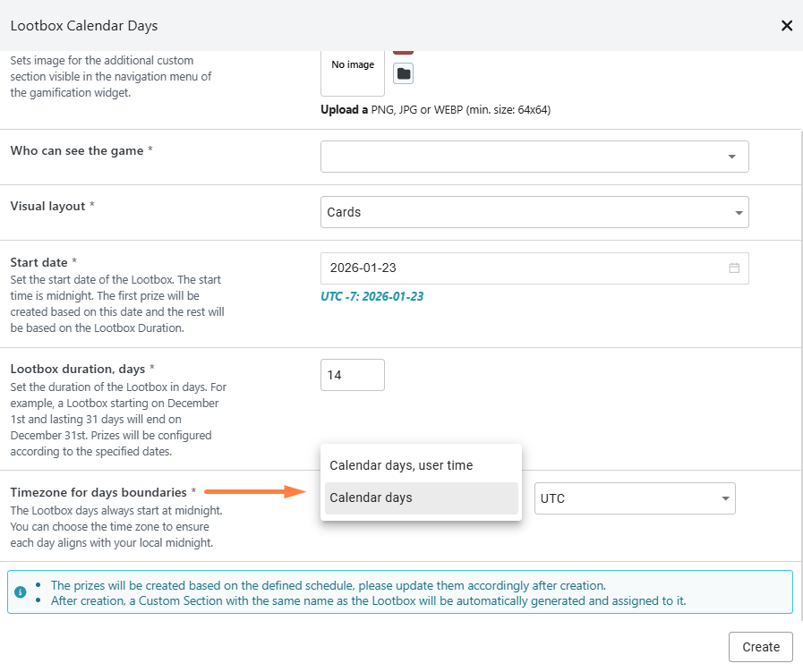Open the UTC timezone dropdown
This screenshot has height=672, width=803.
click(634, 498)
